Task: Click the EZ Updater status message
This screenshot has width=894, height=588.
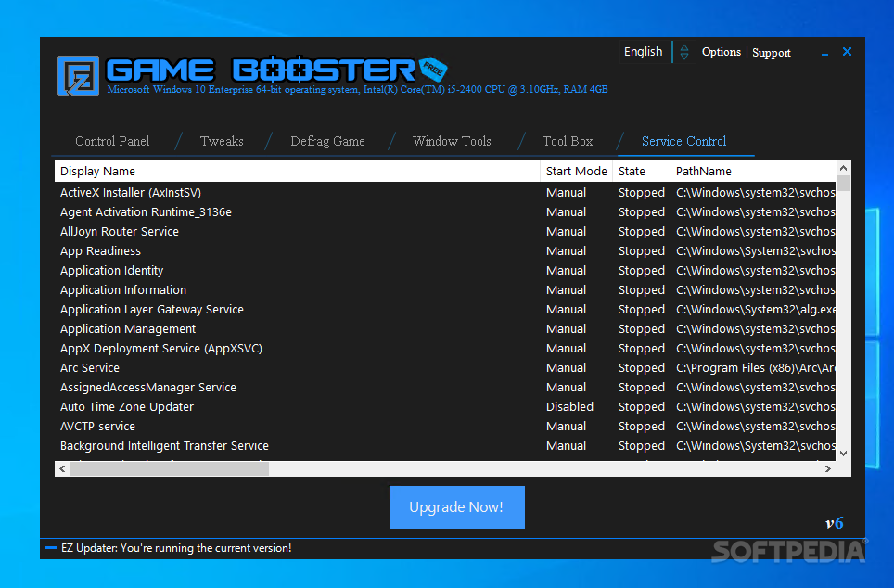Action: click(x=176, y=548)
